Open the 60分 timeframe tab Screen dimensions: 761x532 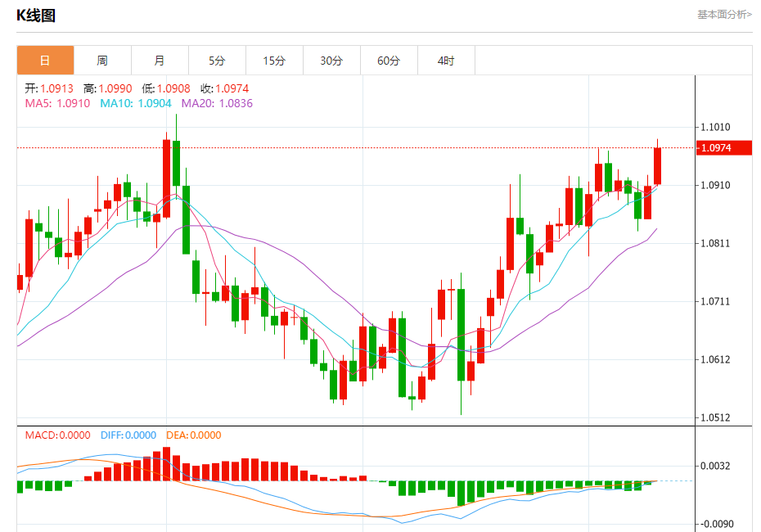pyautogui.click(x=389, y=61)
